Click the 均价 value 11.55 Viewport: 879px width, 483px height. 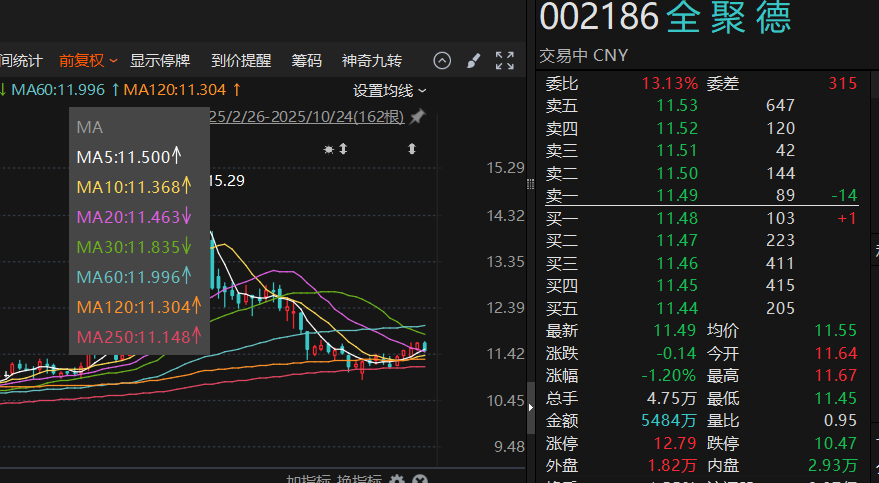[836, 331]
